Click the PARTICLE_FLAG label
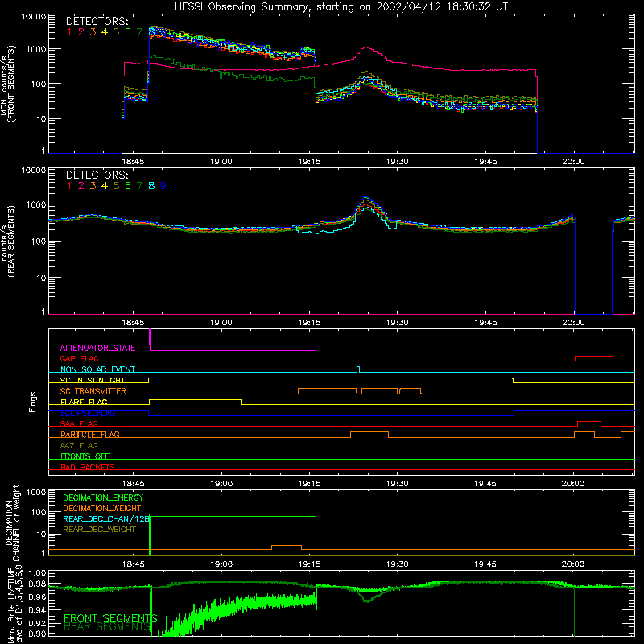 click(90, 435)
